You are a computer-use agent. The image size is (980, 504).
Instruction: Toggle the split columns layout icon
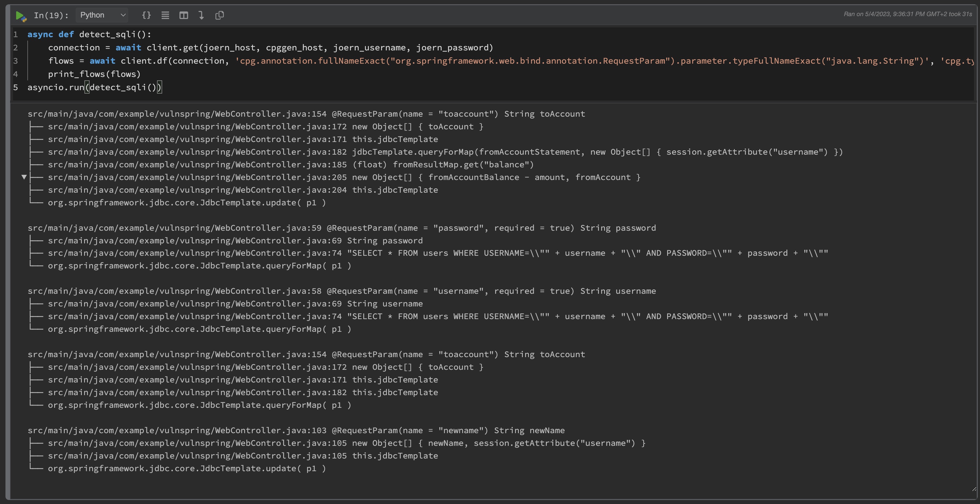tap(184, 15)
